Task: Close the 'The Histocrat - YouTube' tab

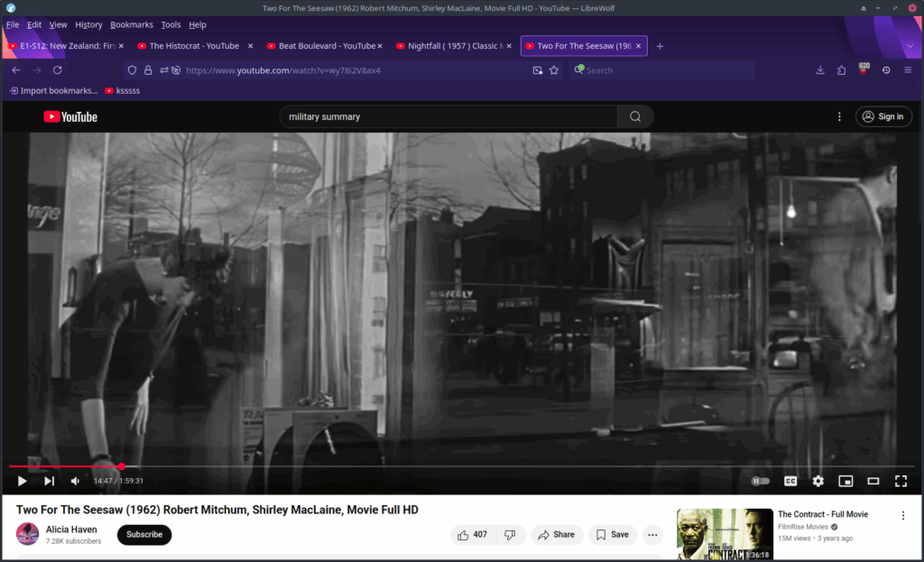Action: click(x=251, y=46)
